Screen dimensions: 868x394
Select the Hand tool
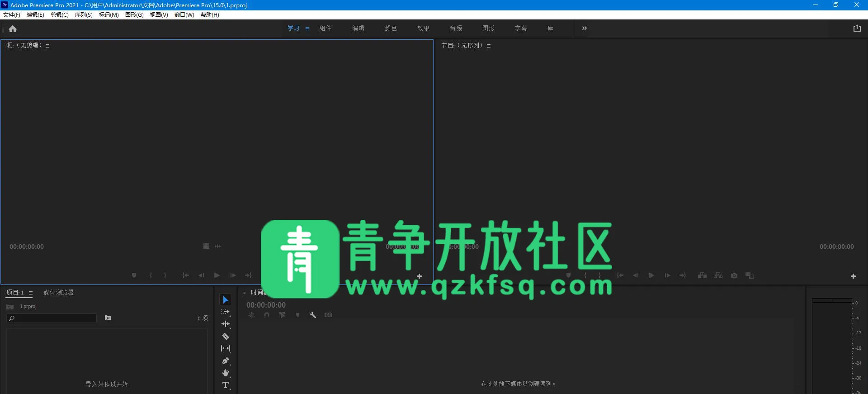tap(226, 373)
